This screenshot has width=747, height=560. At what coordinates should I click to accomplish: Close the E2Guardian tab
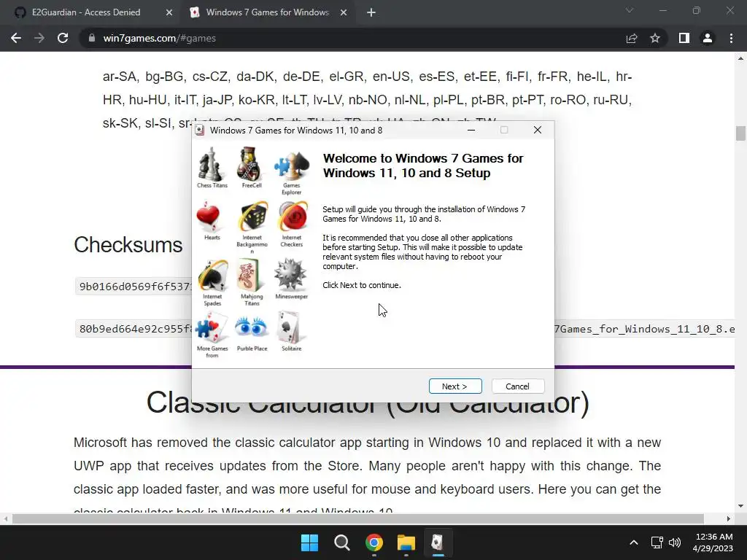tap(169, 12)
